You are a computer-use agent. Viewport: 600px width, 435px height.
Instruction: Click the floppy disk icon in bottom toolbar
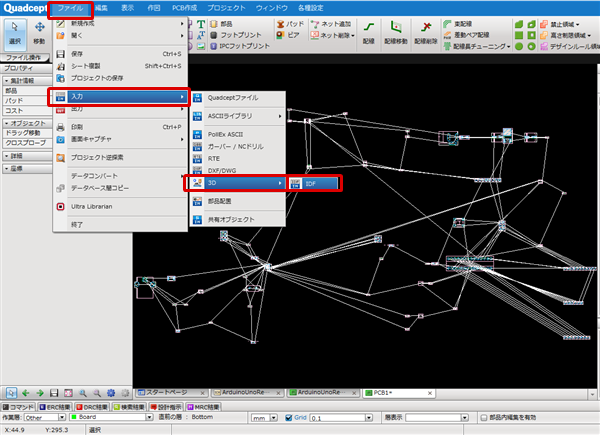pos(54,393)
